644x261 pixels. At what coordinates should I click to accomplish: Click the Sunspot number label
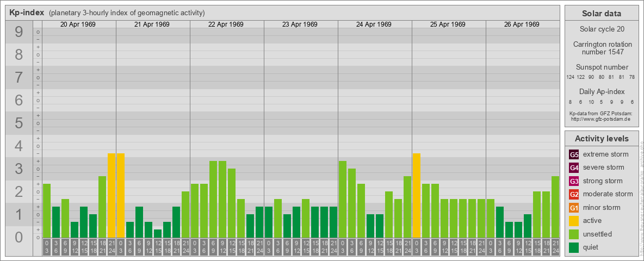tap(602, 67)
